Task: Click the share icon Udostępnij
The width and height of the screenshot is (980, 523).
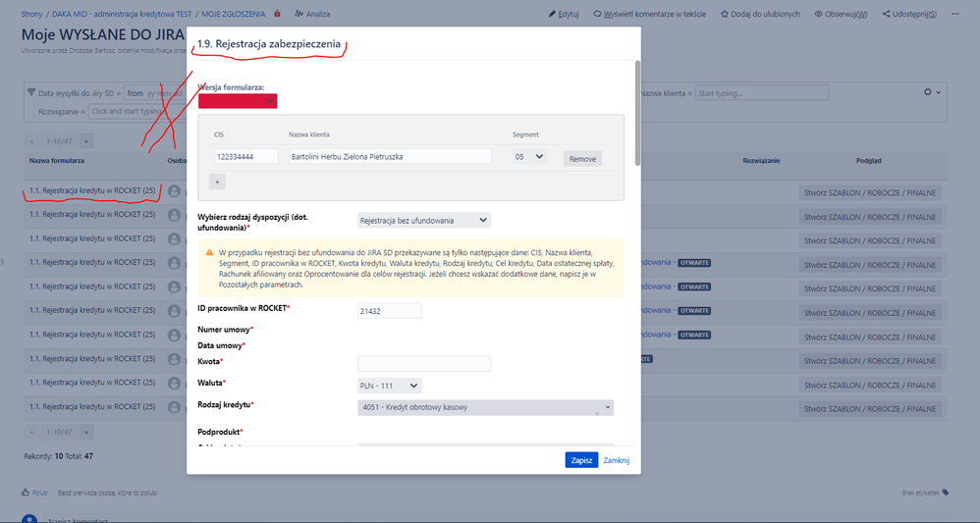Action: coord(887,14)
